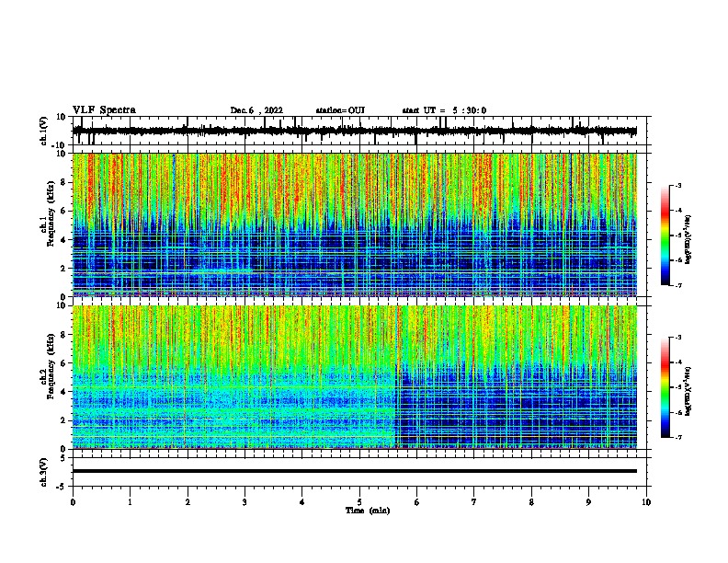Click the time axis tick label "6"
The image size is (728, 563).
pos(417,502)
